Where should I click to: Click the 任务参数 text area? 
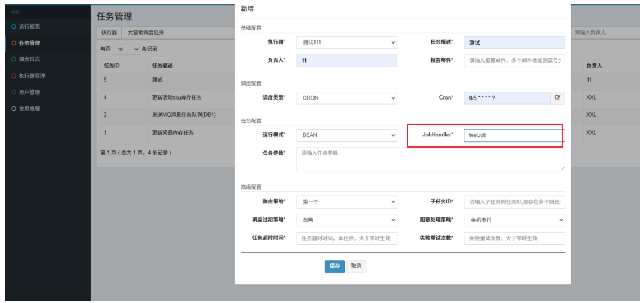point(430,159)
